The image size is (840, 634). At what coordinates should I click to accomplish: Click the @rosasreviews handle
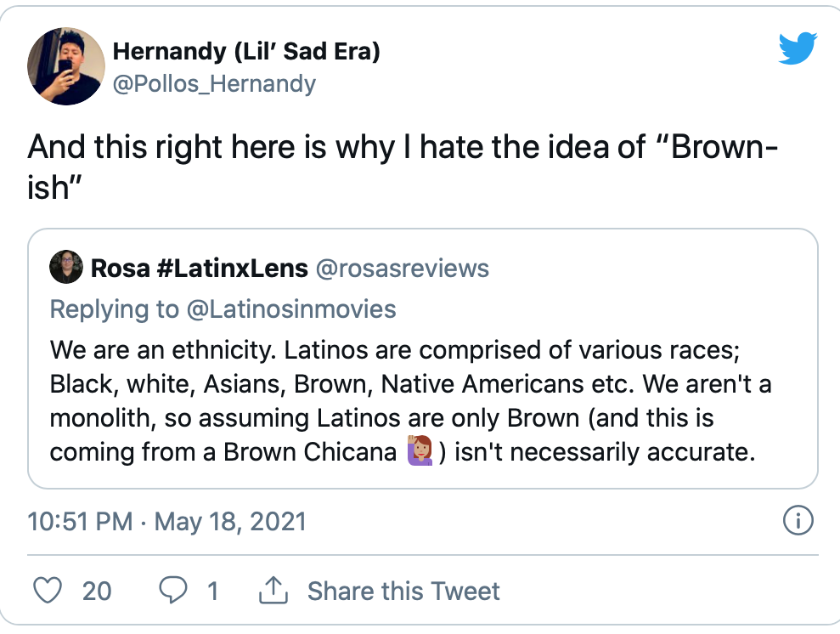403,269
